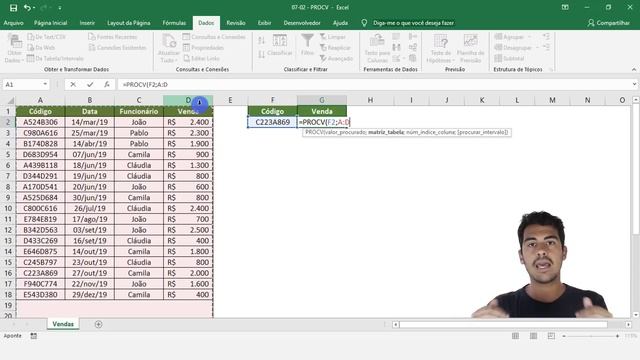The image size is (640, 360).
Task: Switch to the Fórmulas tab
Action: [x=174, y=23]
